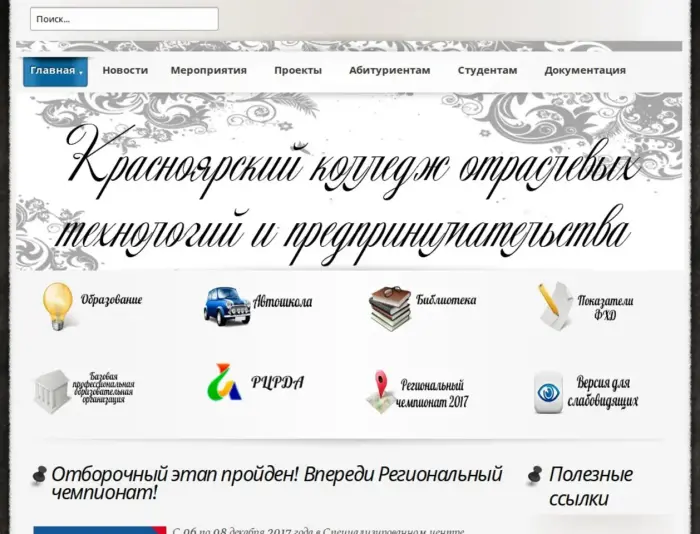
Task: Open the Региональный чемпионат 2017 text link
Action: point(433,393)
